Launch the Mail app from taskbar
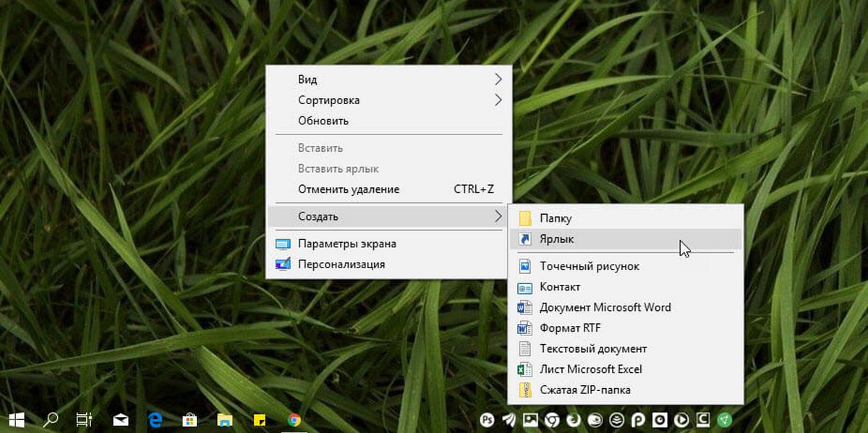 coord(120,419)
